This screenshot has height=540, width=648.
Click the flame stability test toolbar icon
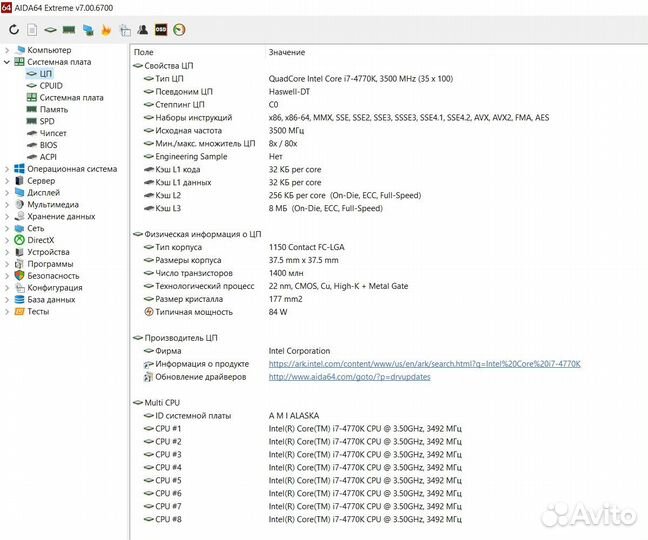pos(105,30)
